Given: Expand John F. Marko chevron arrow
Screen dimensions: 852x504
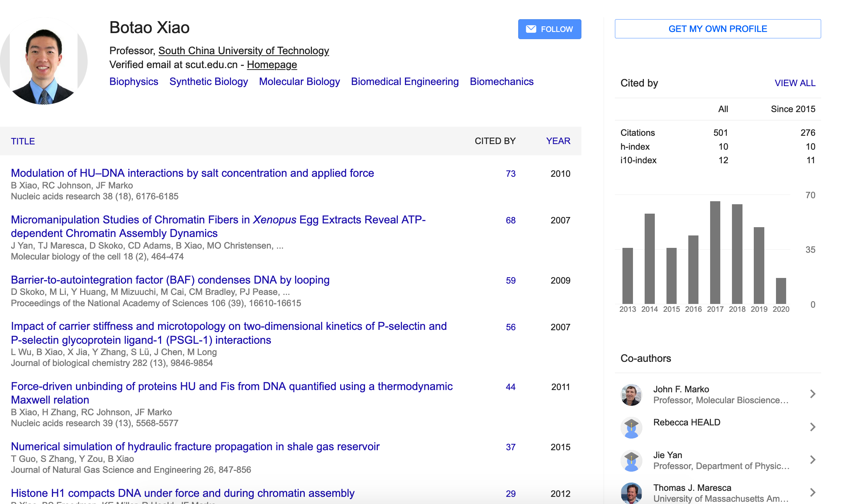Looking at the screenshot, I should 812,394.
